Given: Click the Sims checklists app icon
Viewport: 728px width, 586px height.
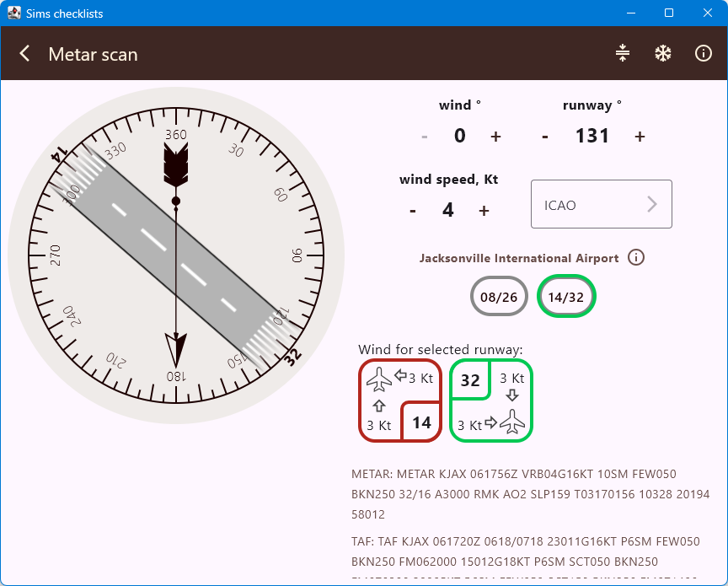Looking at the screenshot, I should (14, 13).
